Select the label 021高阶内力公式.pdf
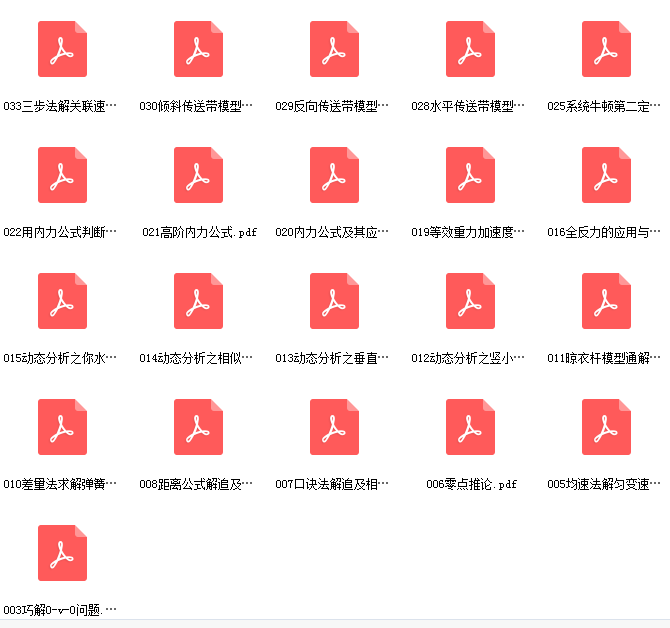The height and width of the screenshot is (628, 670). point(199,232)
